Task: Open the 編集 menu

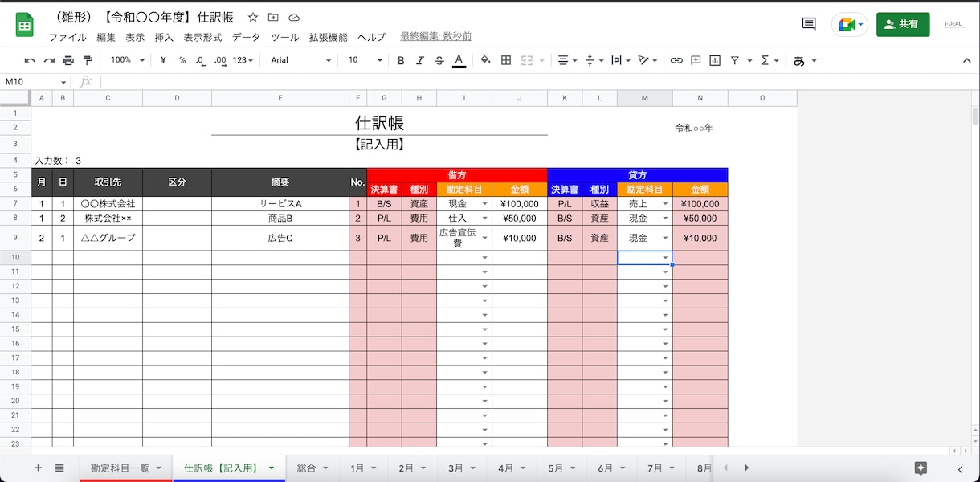Action: (106, 37)
